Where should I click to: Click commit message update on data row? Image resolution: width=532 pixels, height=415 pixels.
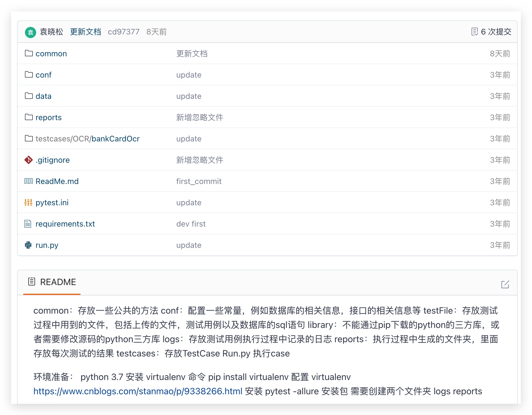point(189,96)
